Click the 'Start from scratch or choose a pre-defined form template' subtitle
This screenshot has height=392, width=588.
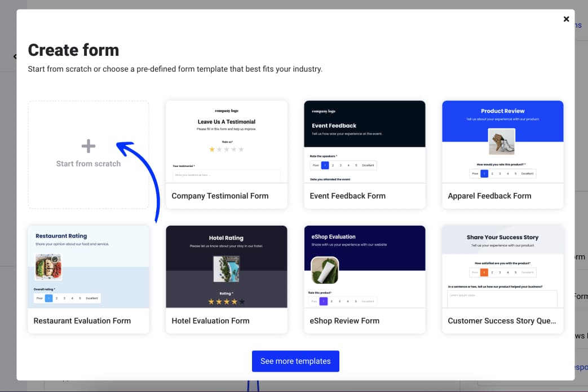point(175,69)
